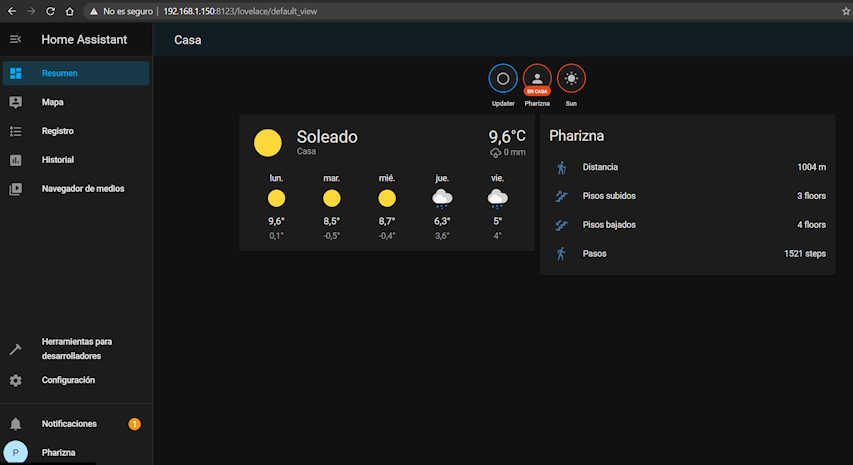Click the Soleado weather title
The image size is (853, 465).
click(327, 137)
